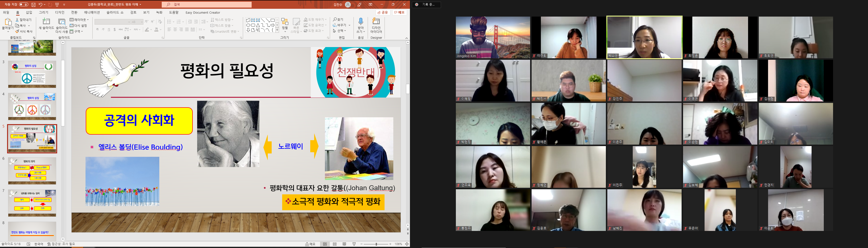Viewport: 868px width, 248px height.
Task: Click the 검색 search input field
Action: click(x=206, y=4)
